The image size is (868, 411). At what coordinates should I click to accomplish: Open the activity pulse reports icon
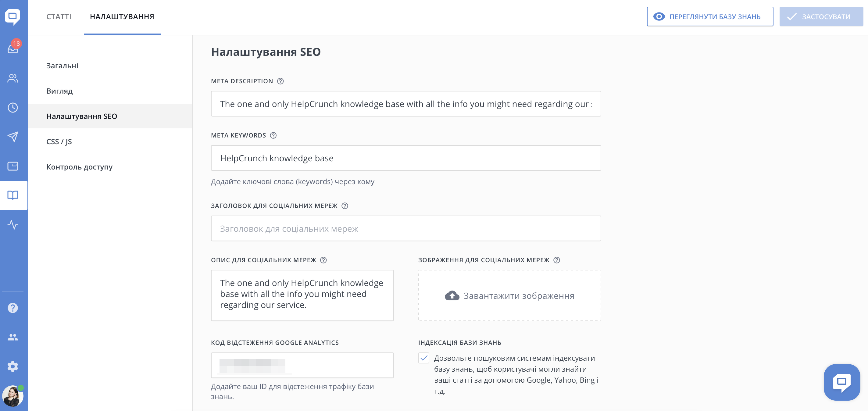(x=13, y=225)
